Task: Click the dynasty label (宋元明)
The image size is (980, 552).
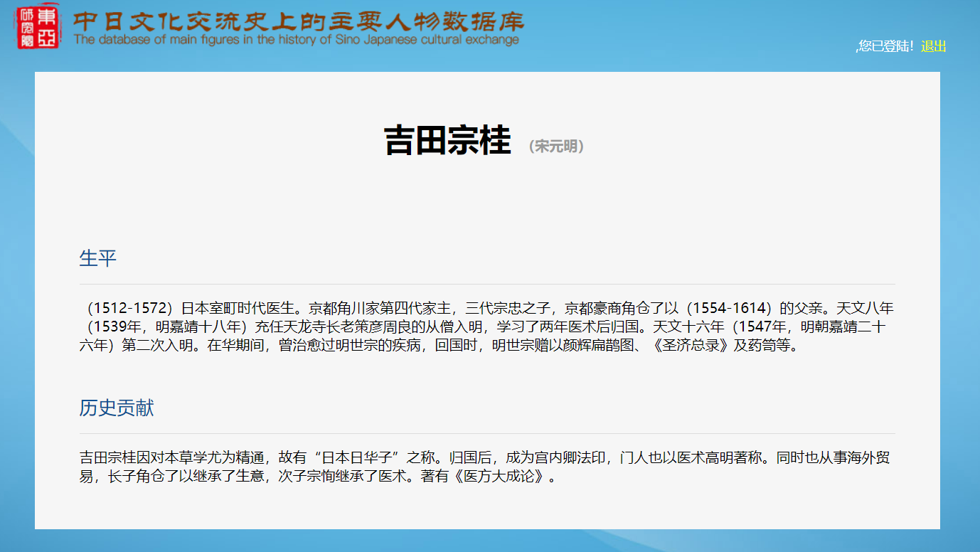Action: 556,147
